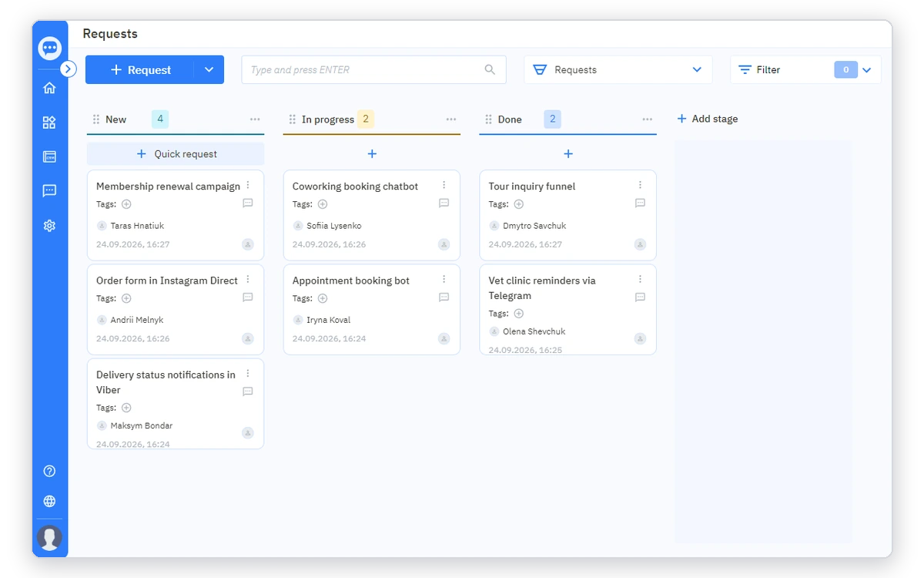Viewport: 924px width, 578px height.
Task: Select contact Dmytro Savchuk
Action: (534, 226)
